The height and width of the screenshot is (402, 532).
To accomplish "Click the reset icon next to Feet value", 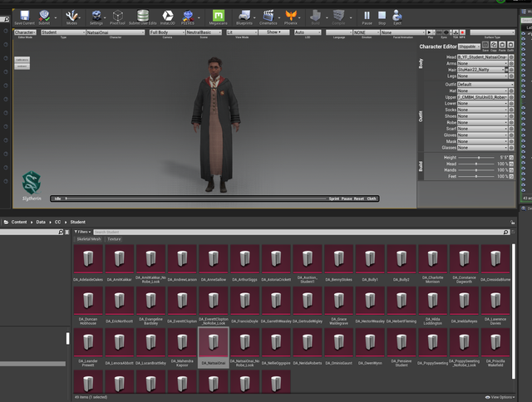I will tap(511, 177).
